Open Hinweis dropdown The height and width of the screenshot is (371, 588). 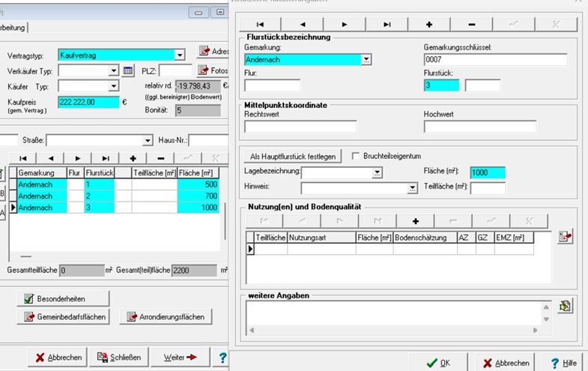pos(412,188)
